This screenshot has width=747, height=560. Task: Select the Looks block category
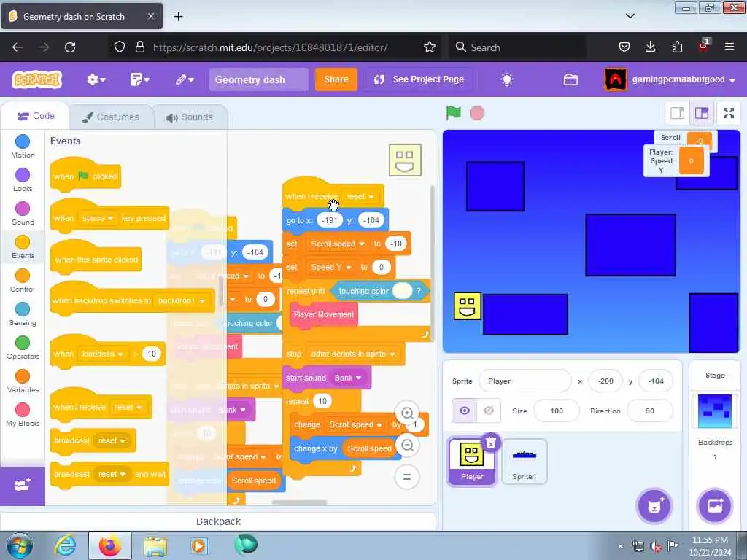[23, 180]
